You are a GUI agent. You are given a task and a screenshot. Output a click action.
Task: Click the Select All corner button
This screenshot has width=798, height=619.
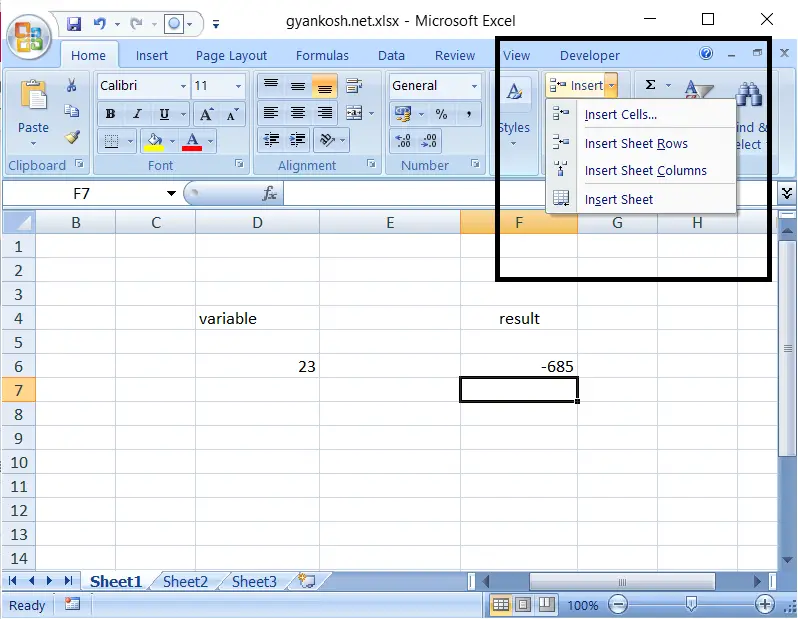(x=19, y=222)
